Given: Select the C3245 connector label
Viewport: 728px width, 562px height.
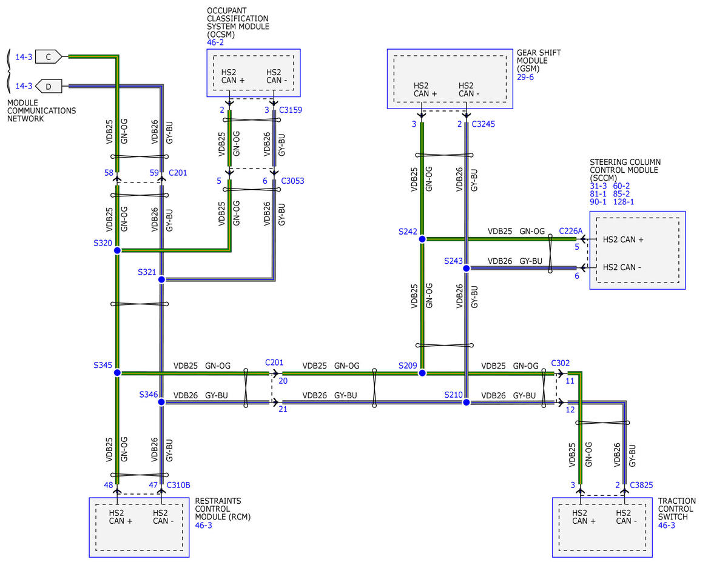Looking at the screenshot, I should [484, 124].
